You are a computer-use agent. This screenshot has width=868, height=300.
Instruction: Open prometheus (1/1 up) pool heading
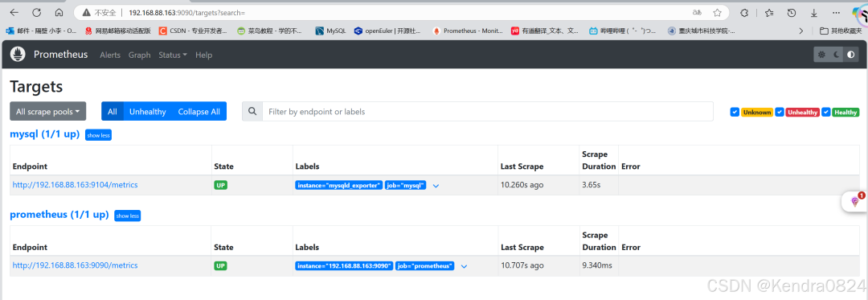59,215
